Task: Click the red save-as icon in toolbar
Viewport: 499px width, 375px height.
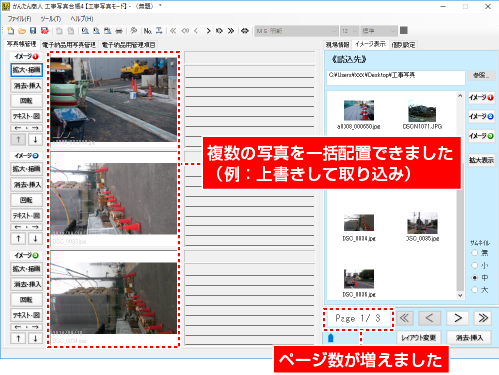Action: tap(45, 31)
